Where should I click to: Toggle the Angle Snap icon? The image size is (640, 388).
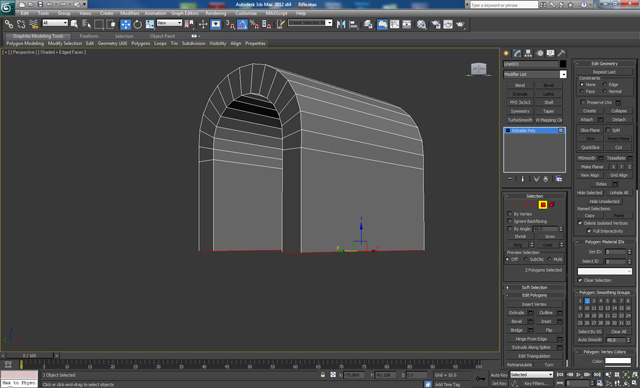point(242,24)
